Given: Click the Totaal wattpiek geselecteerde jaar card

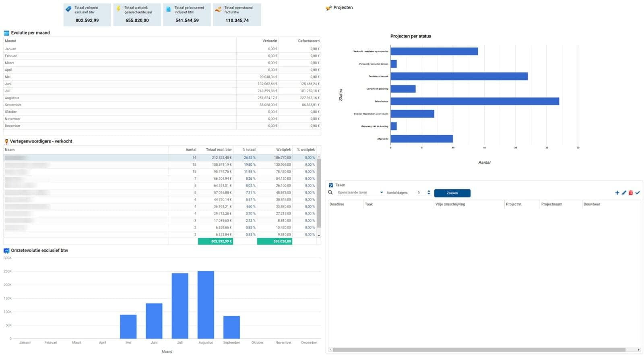Looking at the screenshot, I should click(x=137, y=14).
